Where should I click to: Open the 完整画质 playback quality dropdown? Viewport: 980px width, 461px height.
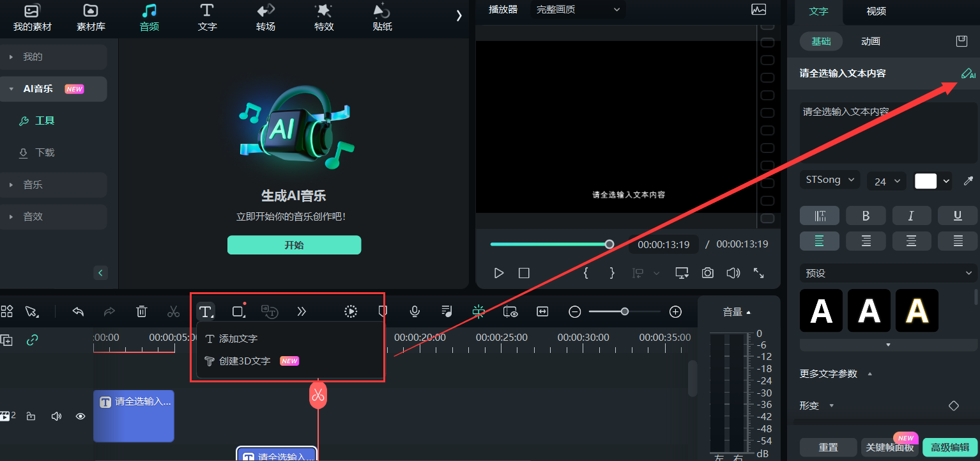[577, 10]
